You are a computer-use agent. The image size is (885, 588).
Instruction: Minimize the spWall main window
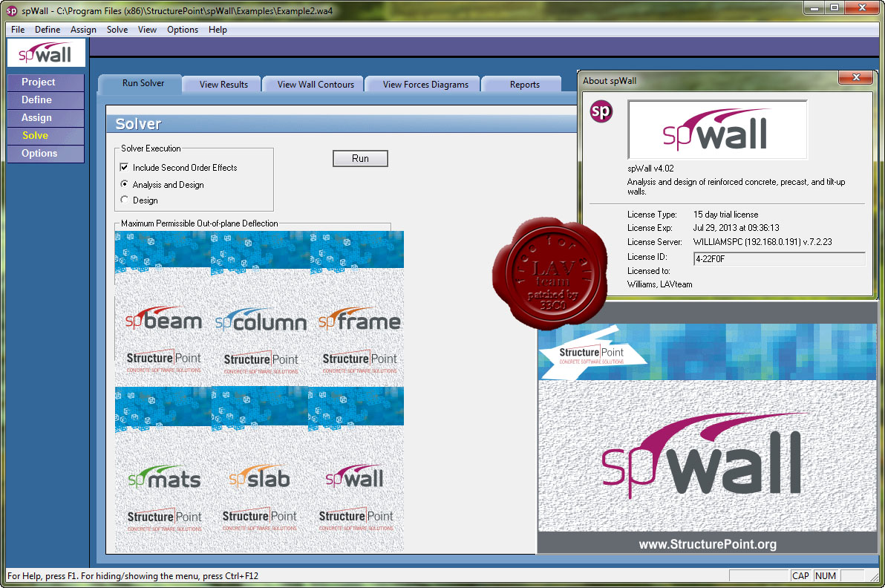click(x=814, y=7)
